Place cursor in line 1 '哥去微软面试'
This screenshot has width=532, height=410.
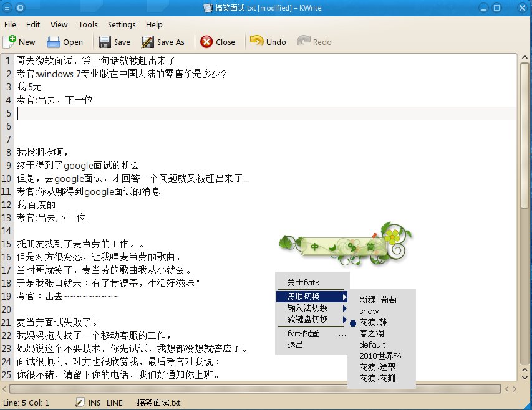pos(96,60)
